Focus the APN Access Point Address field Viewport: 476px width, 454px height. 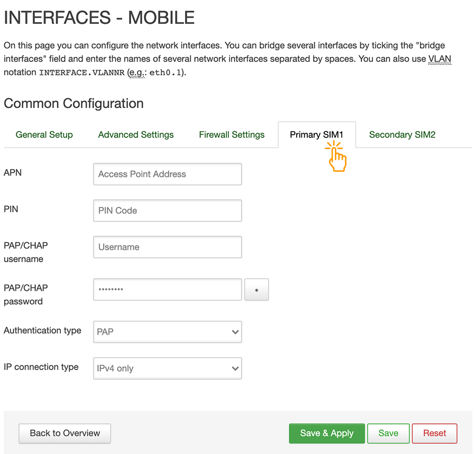(167, 174)
